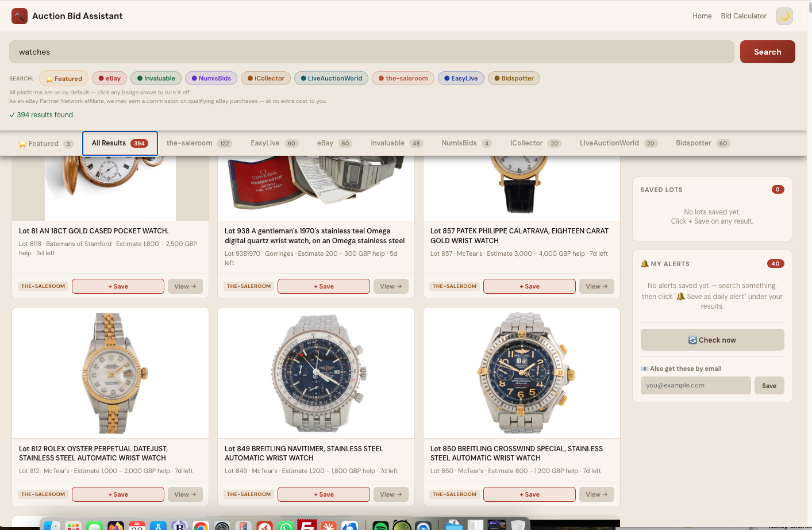This screenshot has height=530, width=812.
Task: Click the red Search button
Action: coord(767,52)
